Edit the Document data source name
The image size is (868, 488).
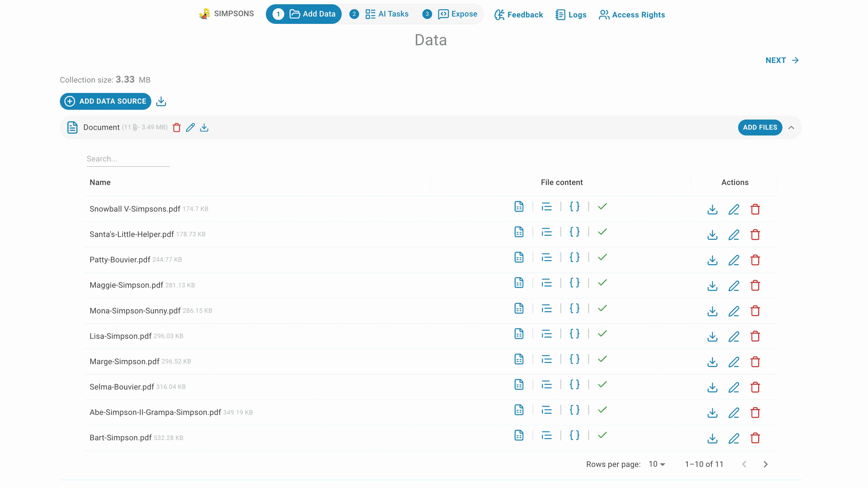[x=190, y=128]
